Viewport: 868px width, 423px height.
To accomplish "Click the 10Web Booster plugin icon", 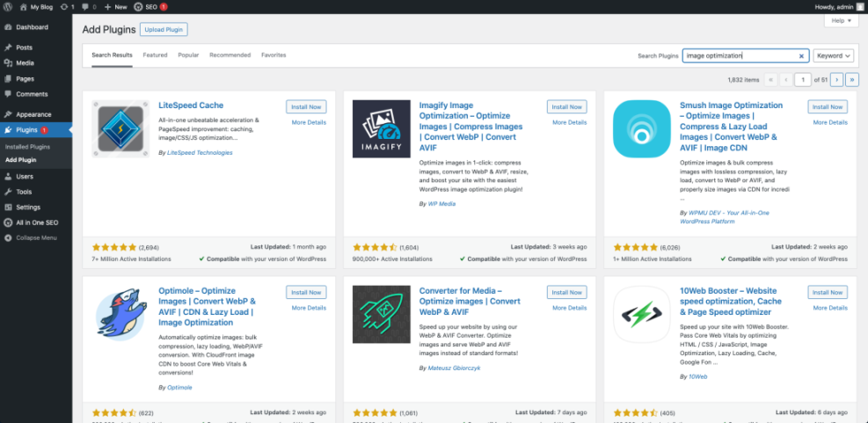I will click(x=642, y=315).
